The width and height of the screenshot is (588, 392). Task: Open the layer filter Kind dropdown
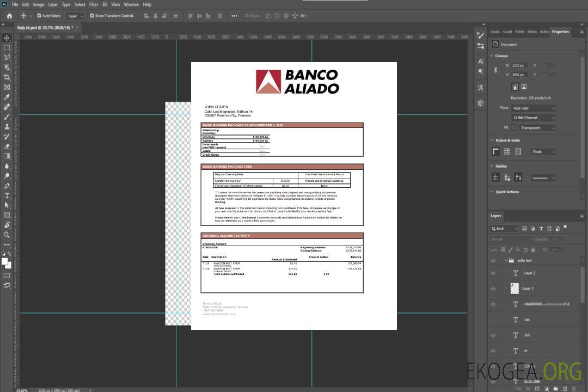pyautogui.click(x=504, y=229)
